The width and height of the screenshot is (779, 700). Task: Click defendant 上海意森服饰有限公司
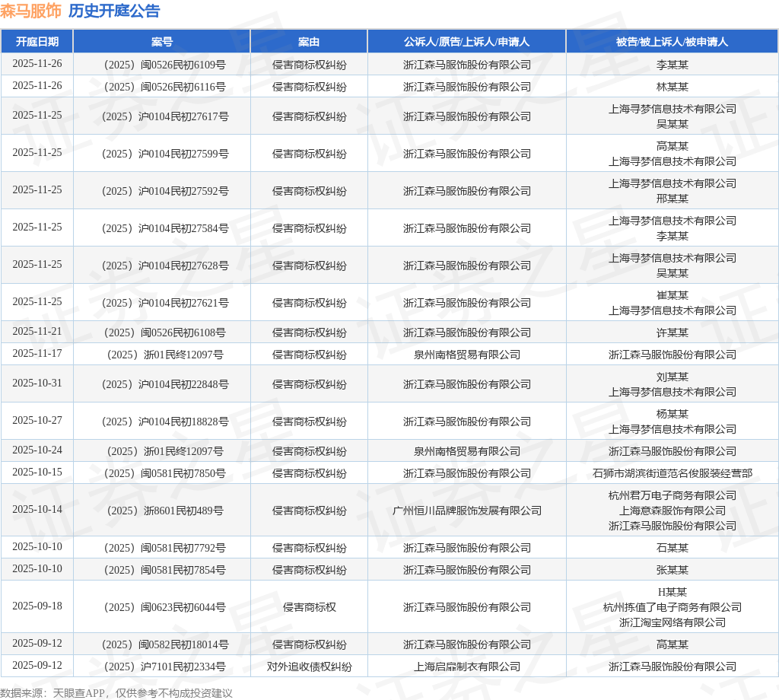672,511
